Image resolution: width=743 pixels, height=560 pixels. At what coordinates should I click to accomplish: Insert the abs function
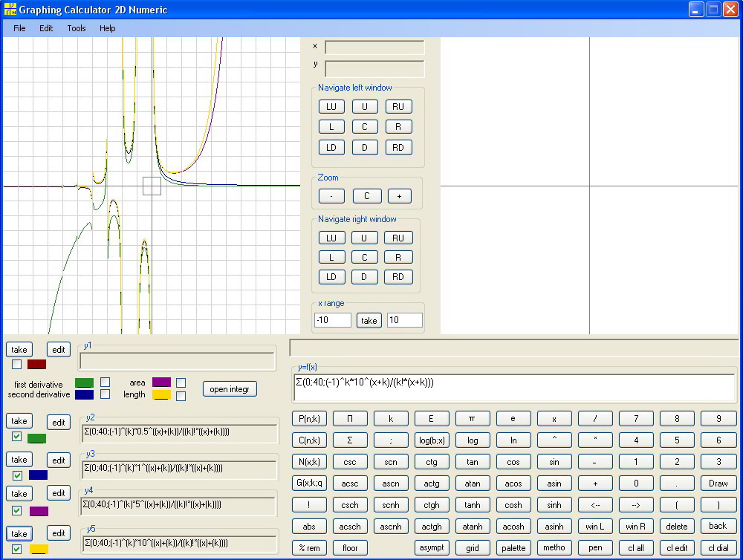click(309, 527)
